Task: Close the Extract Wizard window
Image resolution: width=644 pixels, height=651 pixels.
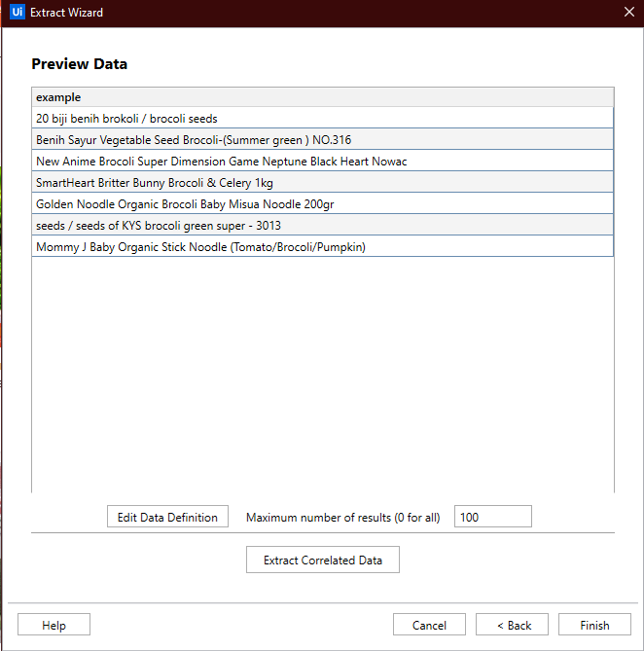Action: tap(629, 12)
